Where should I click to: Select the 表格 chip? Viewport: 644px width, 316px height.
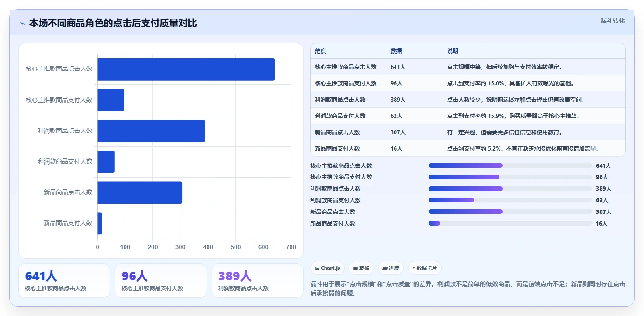361,268
